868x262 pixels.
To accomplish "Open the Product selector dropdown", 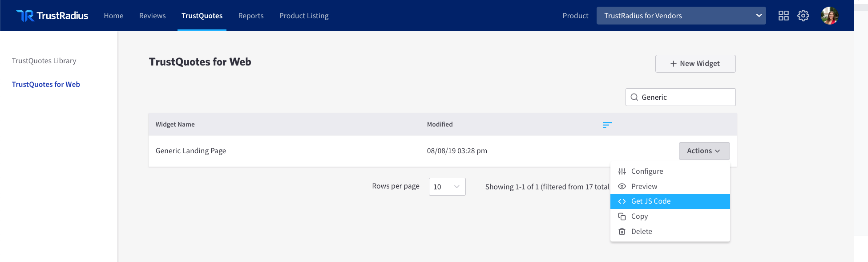I will (x=681, y=16).
